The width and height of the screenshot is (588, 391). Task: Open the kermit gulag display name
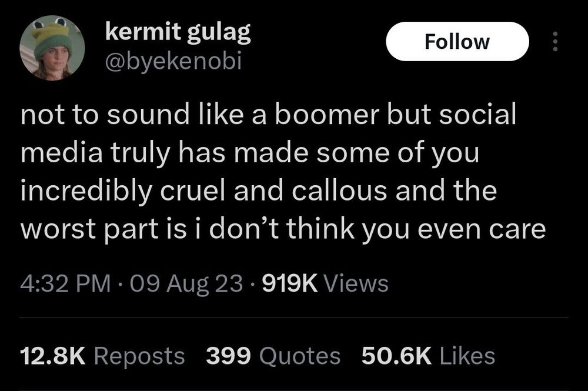click(178, 32)
